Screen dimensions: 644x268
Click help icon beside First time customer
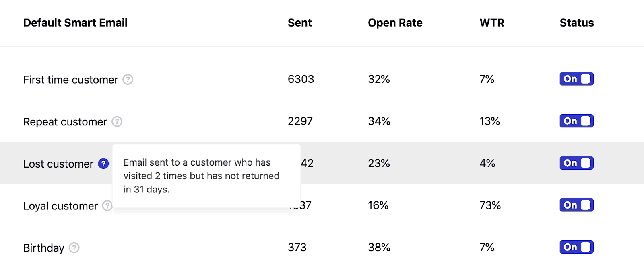tap(128, 80)
